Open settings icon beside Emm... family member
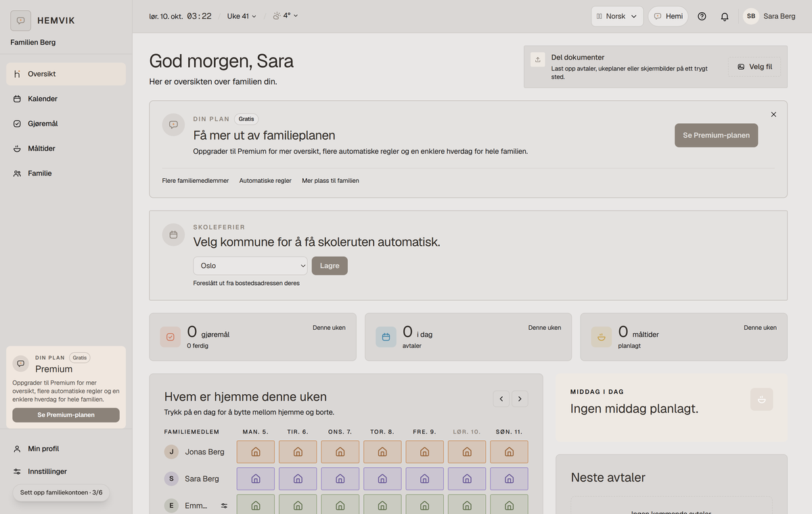 click(224, 506)
